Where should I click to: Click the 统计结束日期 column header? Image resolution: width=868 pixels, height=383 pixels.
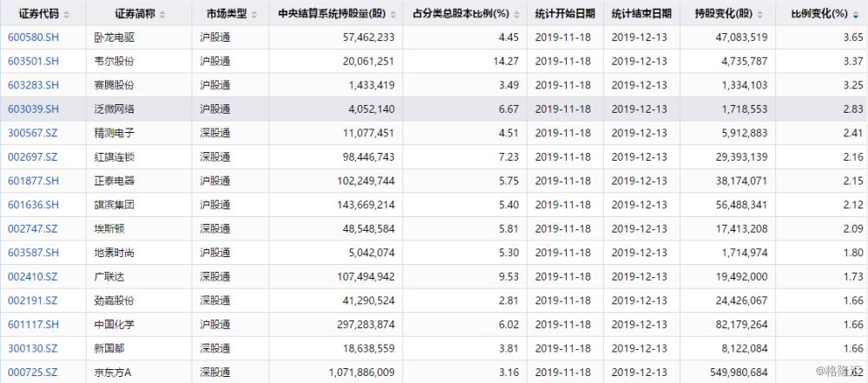click(x=641, y=14)
